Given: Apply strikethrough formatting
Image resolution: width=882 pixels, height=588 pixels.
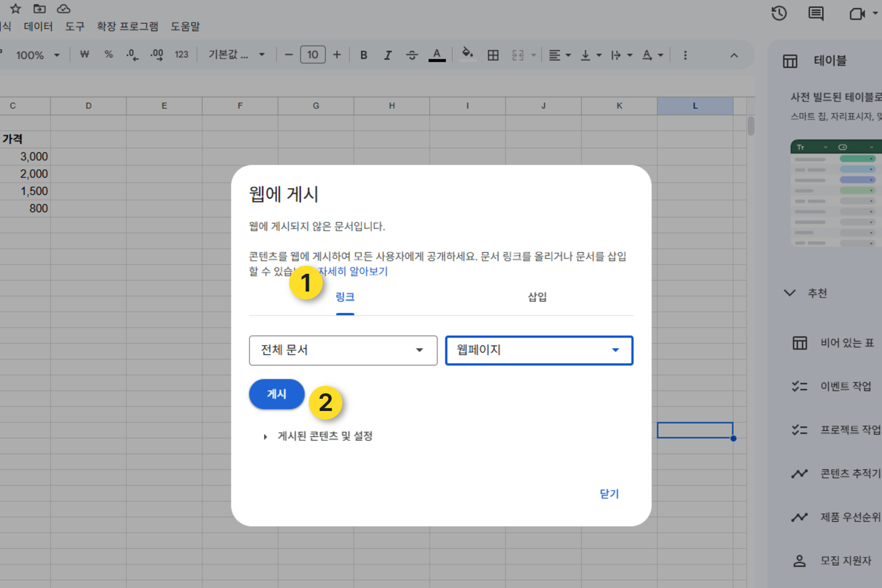Looking at the screenshot, I should pyautogui.click(x=412, y=55).
